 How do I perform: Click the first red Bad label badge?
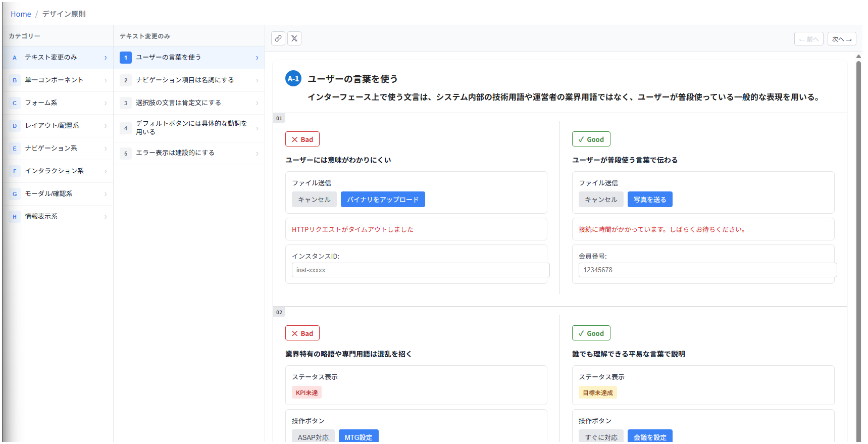[x=302, y=139]
